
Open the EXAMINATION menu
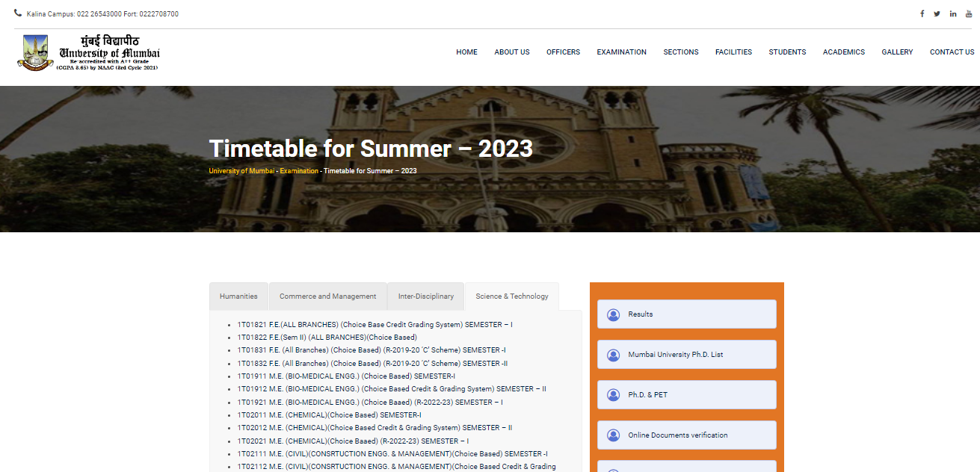621,52
